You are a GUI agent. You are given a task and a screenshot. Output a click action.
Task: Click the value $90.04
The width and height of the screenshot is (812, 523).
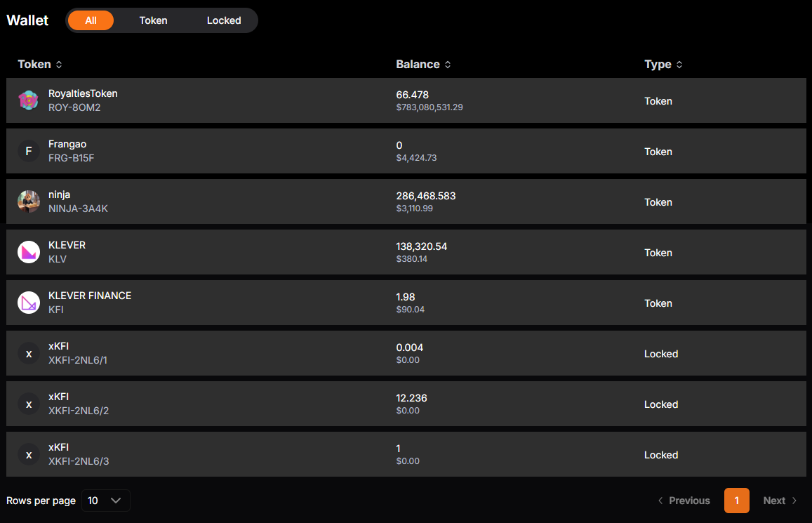point(410,309)
